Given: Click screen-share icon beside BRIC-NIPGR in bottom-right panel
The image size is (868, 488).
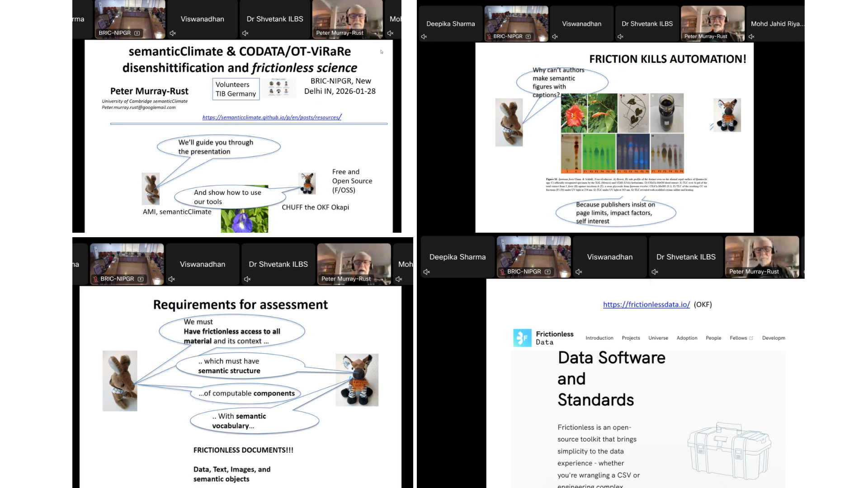Looking at the screenshot, I should click(x=547, y=272).
